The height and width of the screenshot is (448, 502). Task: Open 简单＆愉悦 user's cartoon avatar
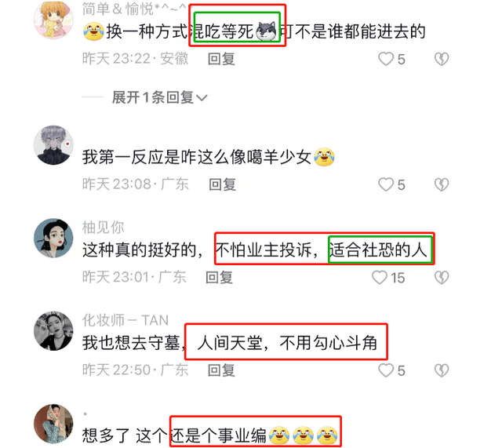[x=53, y=19]
